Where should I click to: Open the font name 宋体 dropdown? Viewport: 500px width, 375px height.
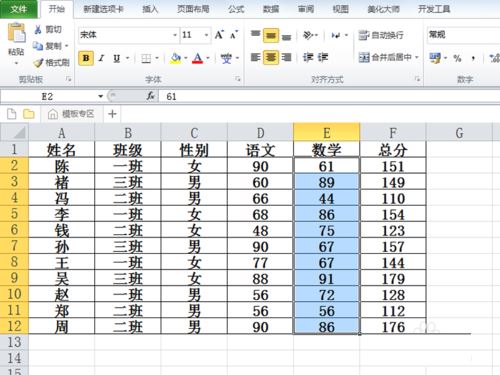175,35
